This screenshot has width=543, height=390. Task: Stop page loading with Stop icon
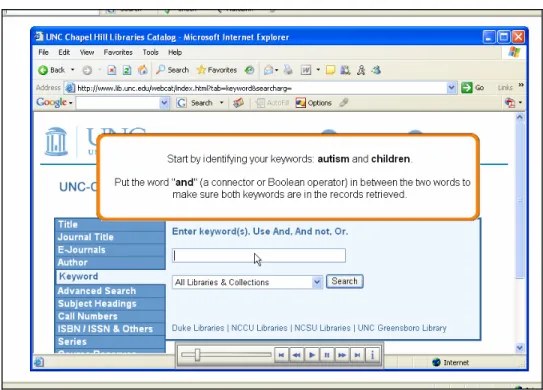click(x=112, y=70)
